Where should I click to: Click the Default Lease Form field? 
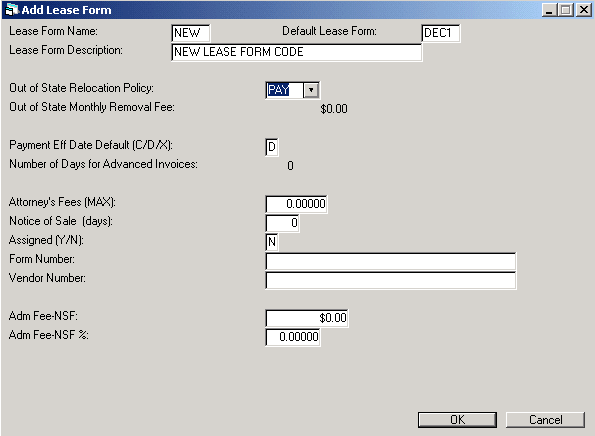[x=441, y=33]
